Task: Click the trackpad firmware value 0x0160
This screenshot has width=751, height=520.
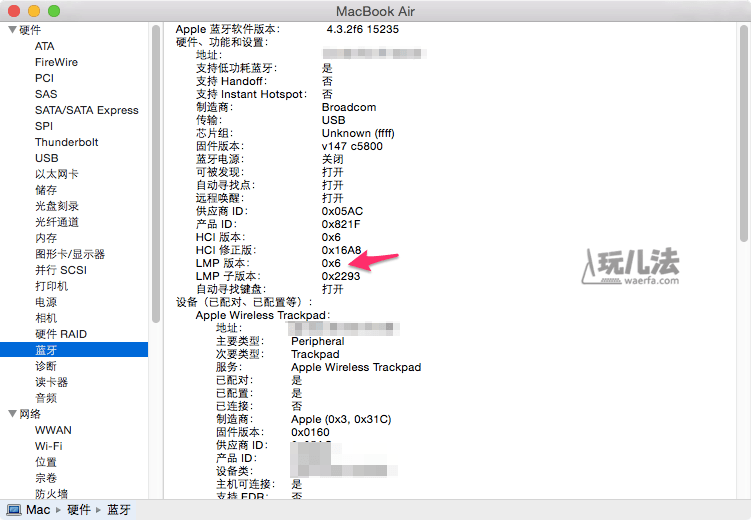Action: tap(310, 432)
